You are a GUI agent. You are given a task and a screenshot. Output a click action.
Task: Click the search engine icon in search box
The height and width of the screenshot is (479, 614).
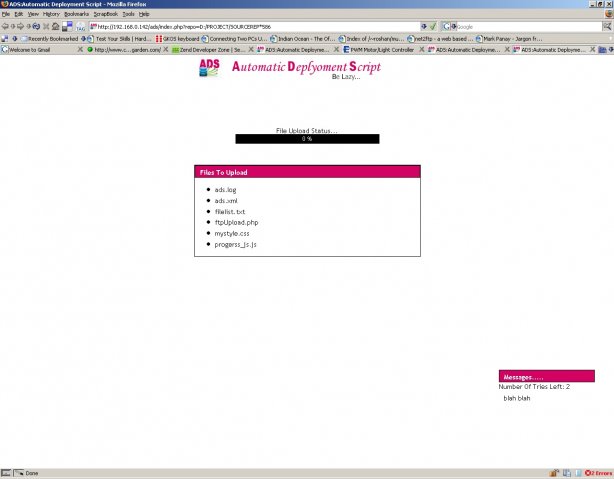tap(445, 26)
